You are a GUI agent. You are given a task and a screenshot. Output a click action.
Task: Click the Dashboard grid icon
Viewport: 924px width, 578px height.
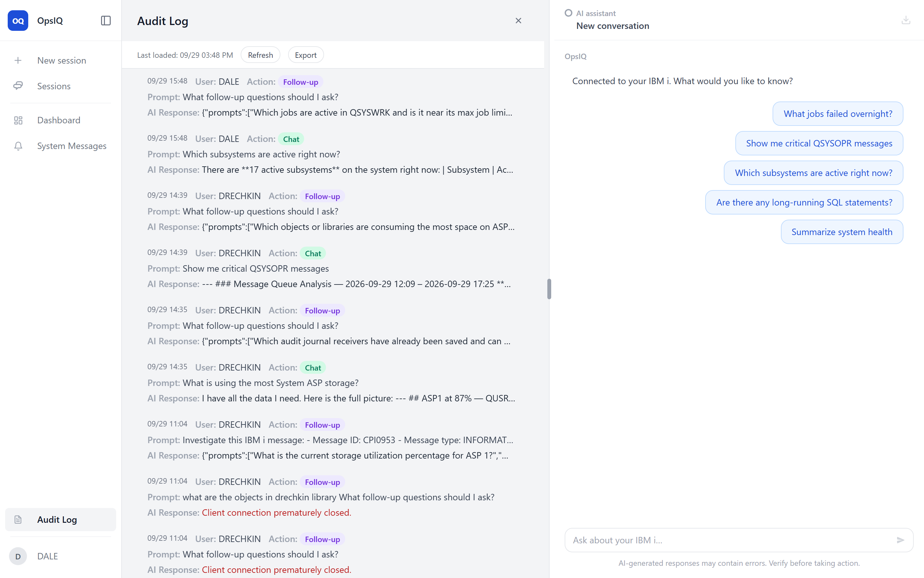pos(18,120)
